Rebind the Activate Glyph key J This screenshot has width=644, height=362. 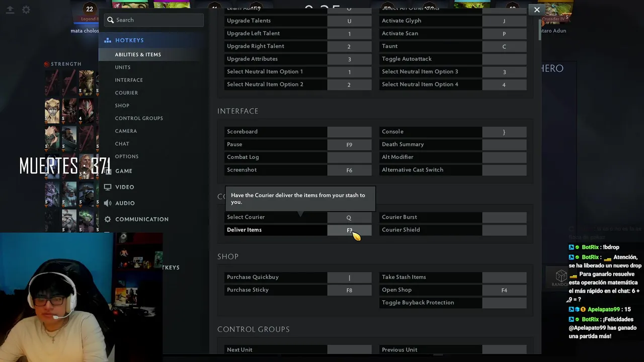click(504, 21)
